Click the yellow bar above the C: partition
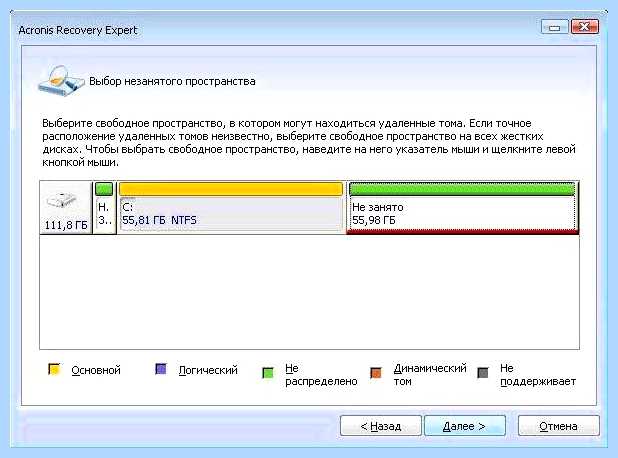This screenshot has width=618, height=458. pos(231,189)
